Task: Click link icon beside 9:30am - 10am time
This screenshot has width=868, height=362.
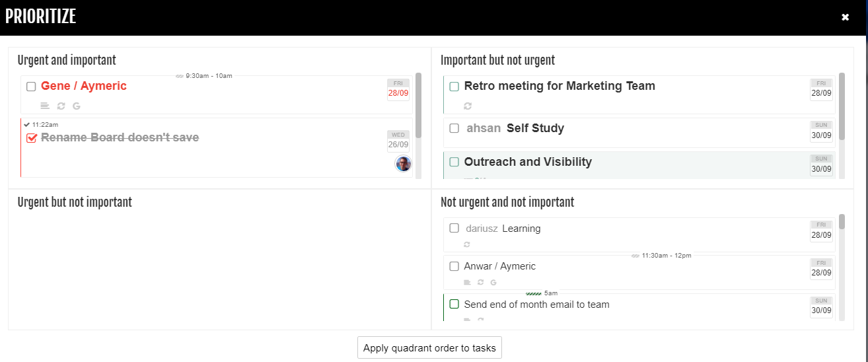Action: click(180, 76)
